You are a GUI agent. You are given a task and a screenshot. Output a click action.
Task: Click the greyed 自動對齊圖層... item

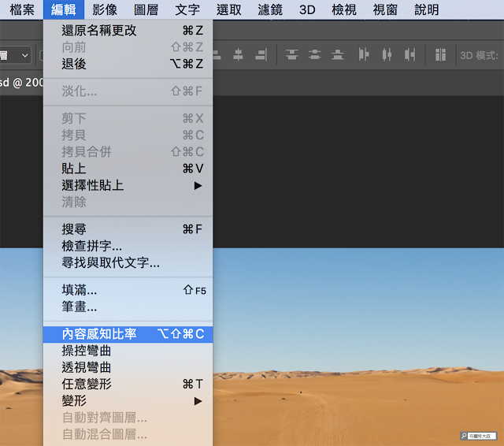(128, 418)
